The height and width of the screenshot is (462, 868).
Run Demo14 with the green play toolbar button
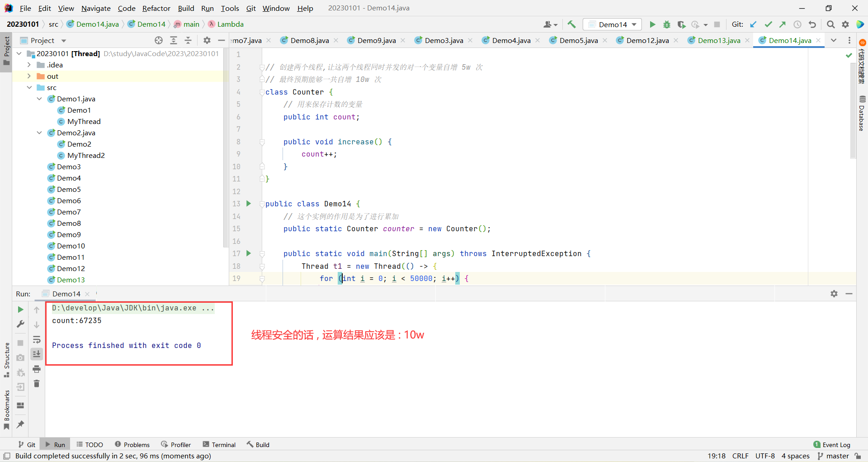pyautogui.click(x=652, y=24)
